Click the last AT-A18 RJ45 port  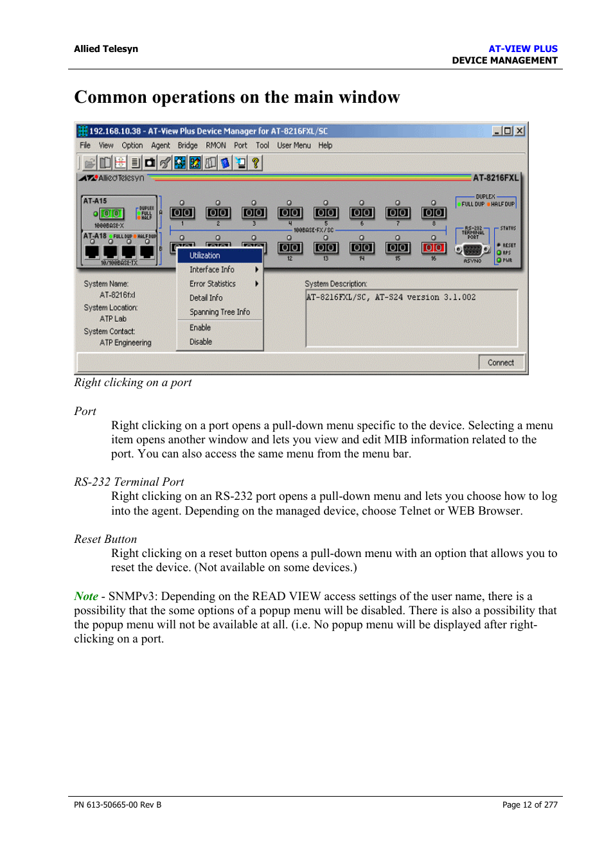(147, 251)
